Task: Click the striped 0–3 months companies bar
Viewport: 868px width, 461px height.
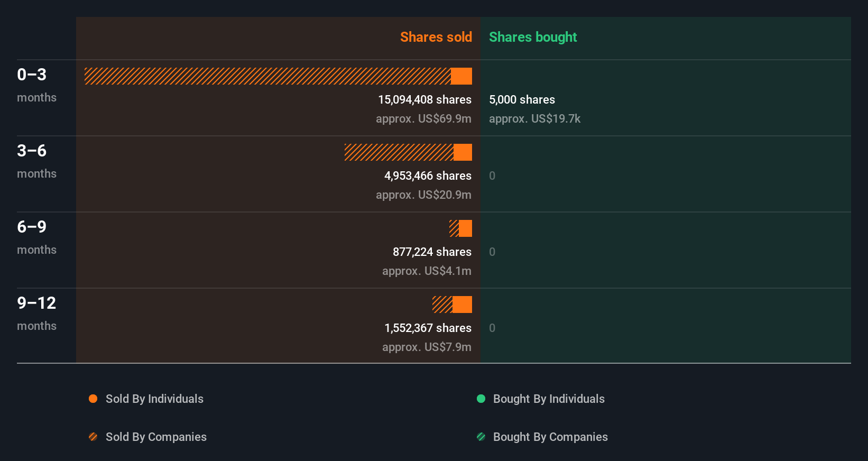Action: point(267,76)
